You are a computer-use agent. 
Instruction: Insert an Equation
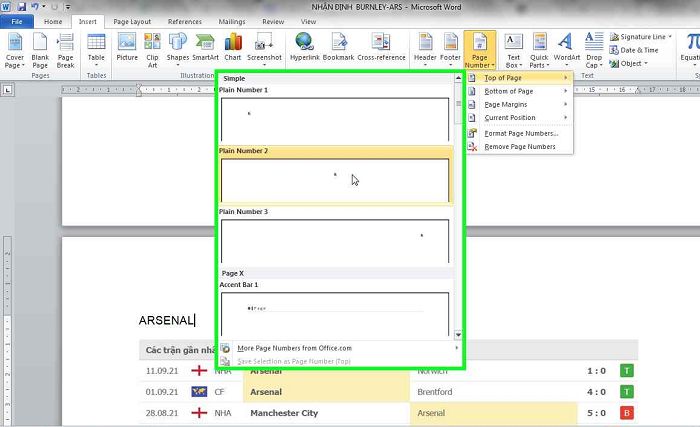(x=690, y=50)
